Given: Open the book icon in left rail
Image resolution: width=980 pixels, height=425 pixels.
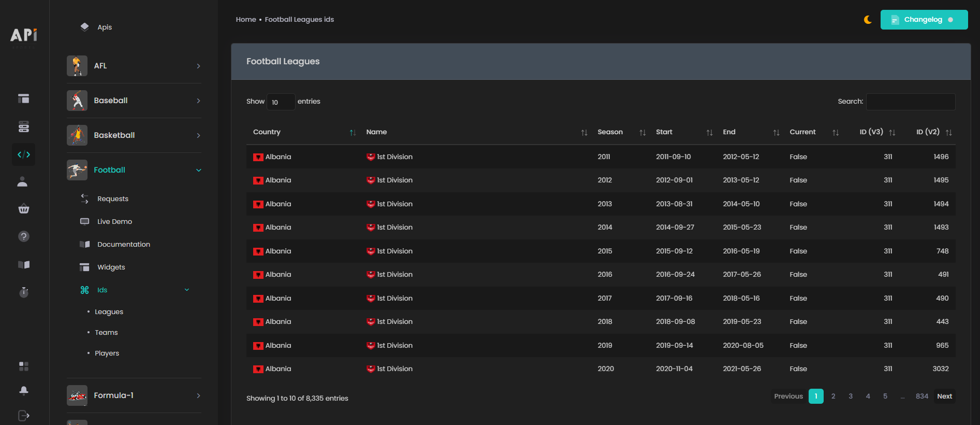Looking at the screenshot, I should click(24, 264).
